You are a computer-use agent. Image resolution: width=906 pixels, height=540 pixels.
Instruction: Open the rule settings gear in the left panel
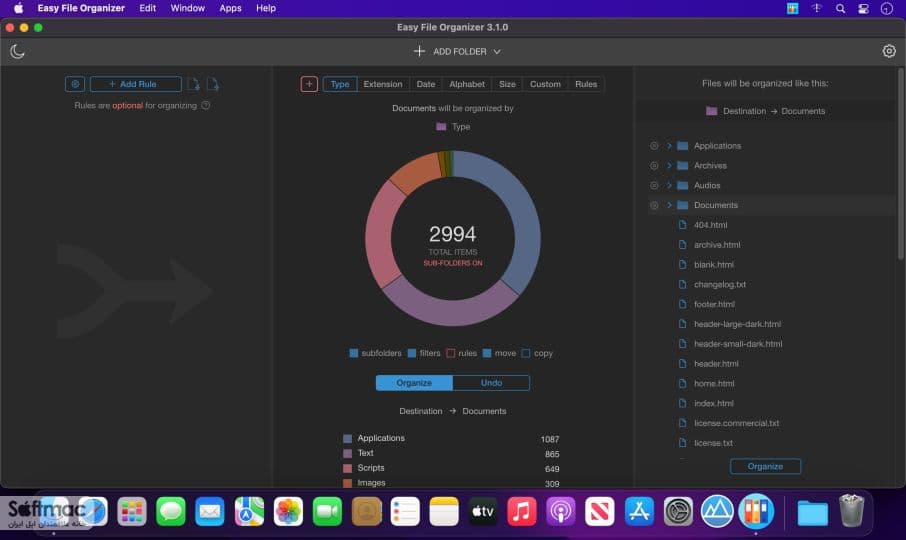75,84
